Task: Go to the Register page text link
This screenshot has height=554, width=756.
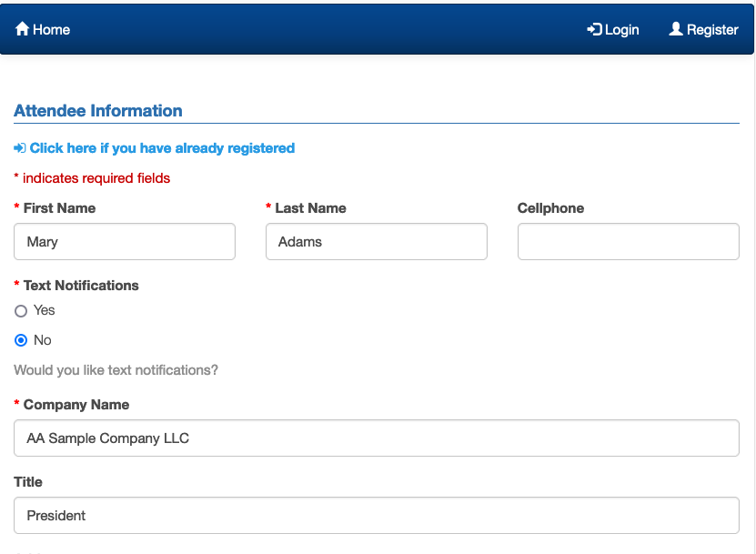Action: [x=712, y=29]
